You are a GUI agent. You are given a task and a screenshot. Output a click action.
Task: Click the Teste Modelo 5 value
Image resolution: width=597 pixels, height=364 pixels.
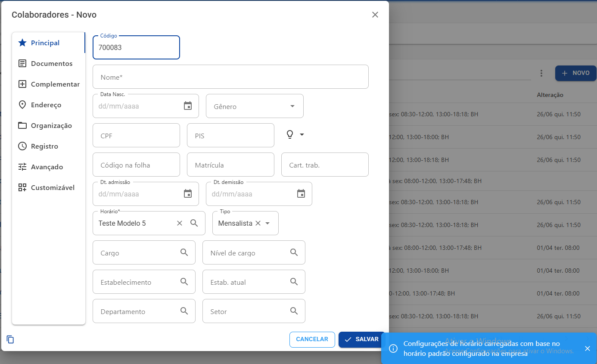tap(122, 223)
